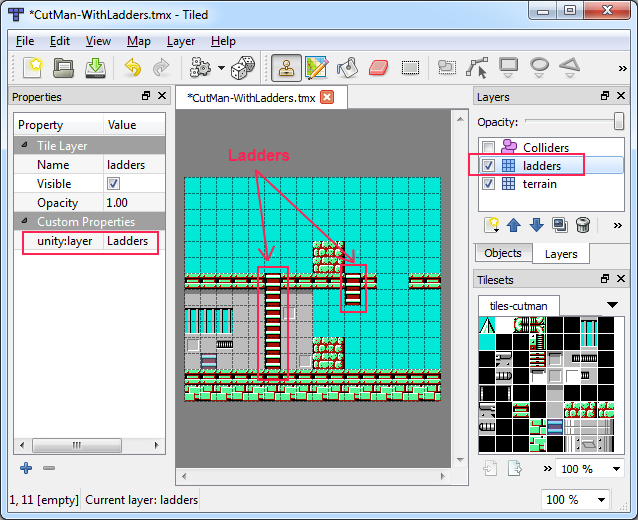
Task: Pick the cyan sky tile in tileset
Action: 487,342
